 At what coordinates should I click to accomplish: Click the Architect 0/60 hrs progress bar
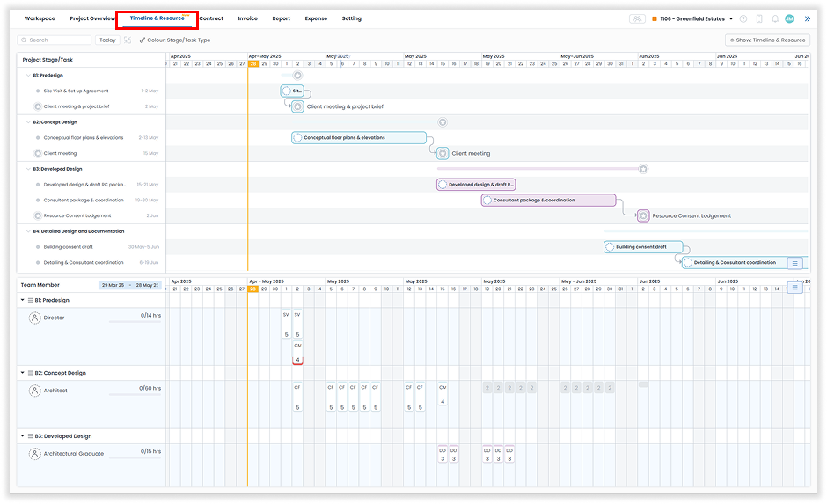pos(135,394)
